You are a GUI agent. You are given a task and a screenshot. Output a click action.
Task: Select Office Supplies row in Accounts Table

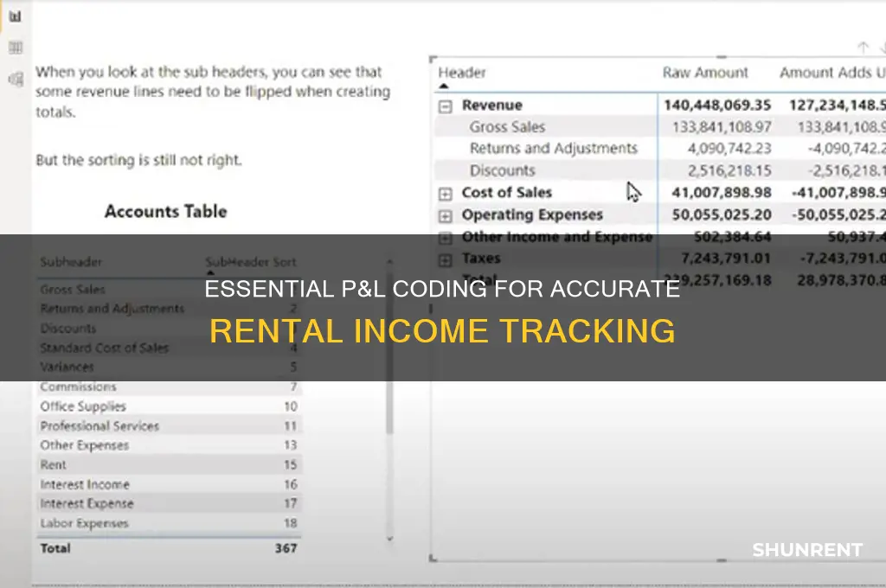pyautogui.click(x=169, y=406)
